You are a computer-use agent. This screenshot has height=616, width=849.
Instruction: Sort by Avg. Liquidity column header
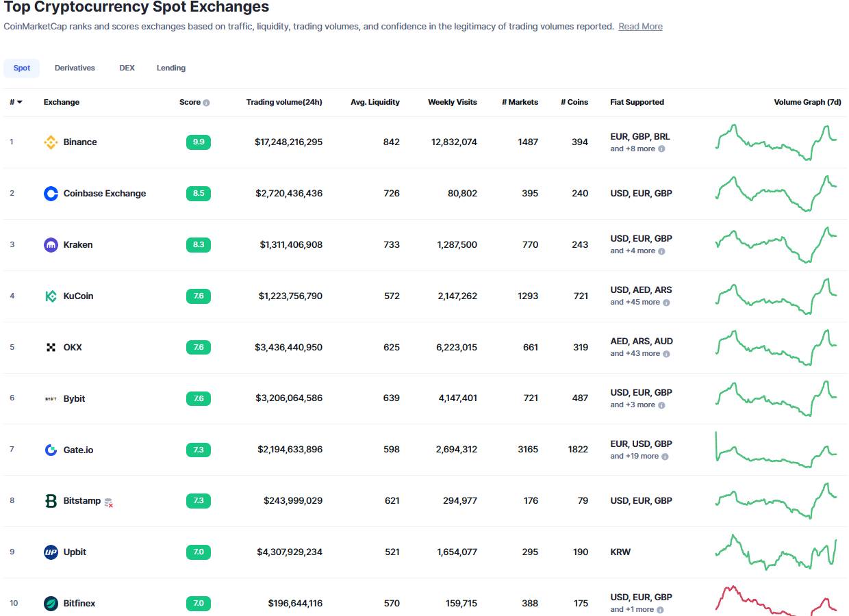pos(375,102)
